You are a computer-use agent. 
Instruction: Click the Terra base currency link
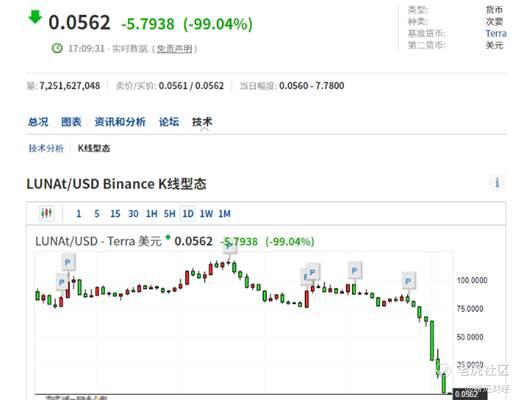pyautogui.click(x=496, y=33)
